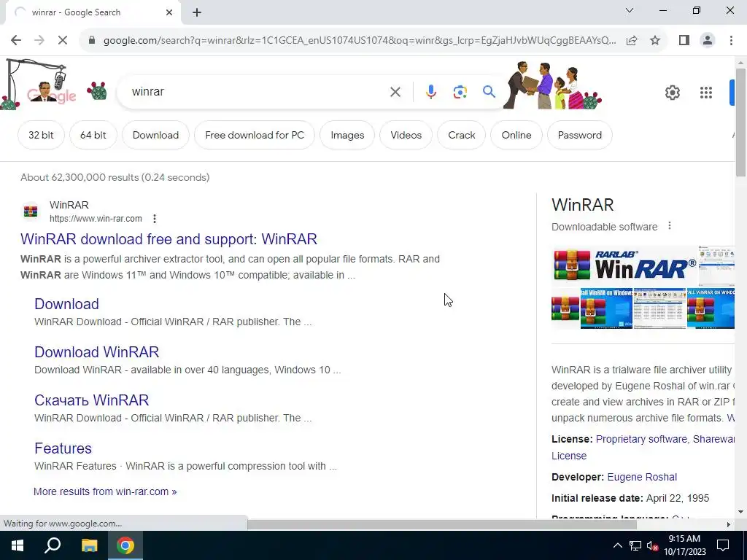
Task: Open the Download WinRAR sitelink
Action: coord(97,352)
